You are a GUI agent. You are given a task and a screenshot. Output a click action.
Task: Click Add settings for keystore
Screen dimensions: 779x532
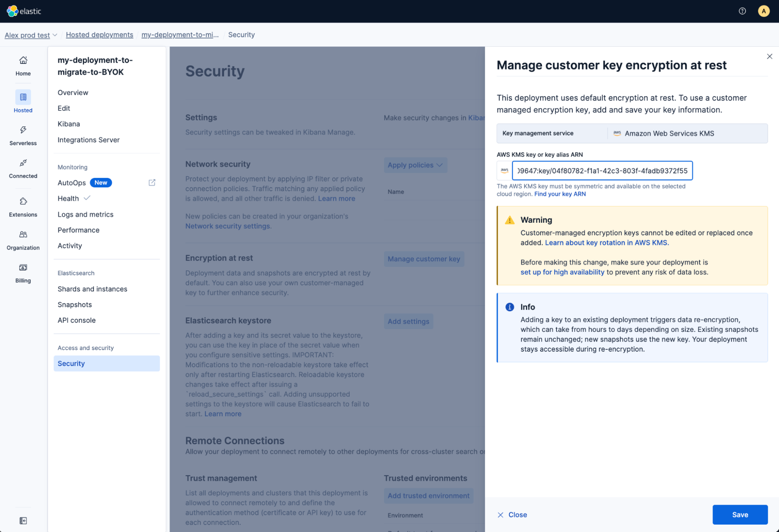408,321
